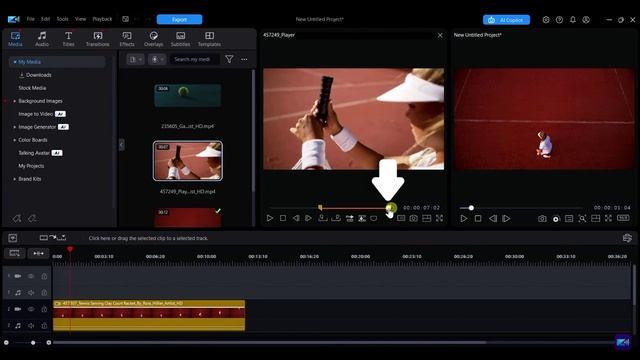Open the Tools menu
640x360 pixels.
[62, 19]
